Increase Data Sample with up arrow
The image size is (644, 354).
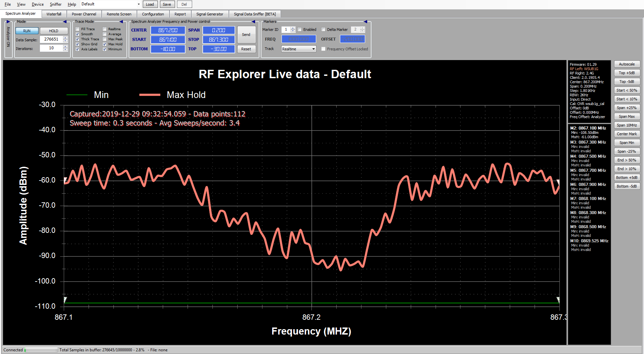65,38
